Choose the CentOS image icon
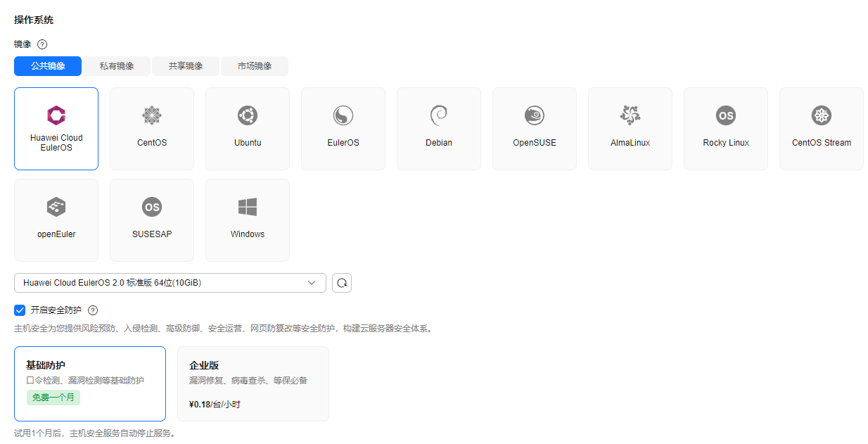 152,115
